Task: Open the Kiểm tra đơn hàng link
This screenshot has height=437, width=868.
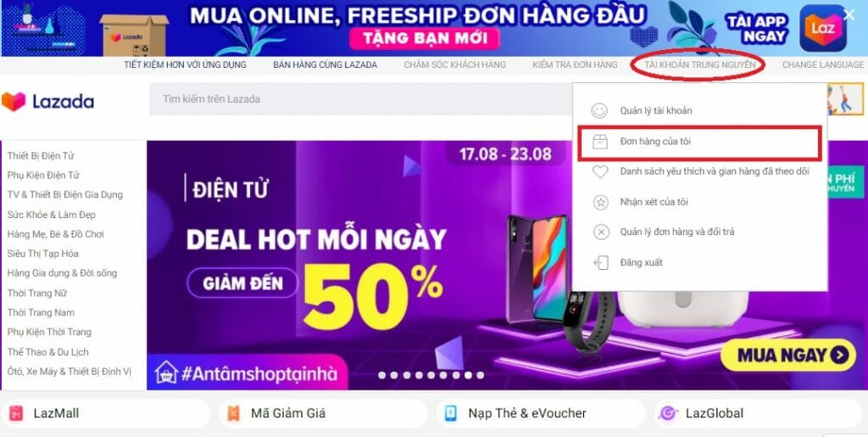Action: coord(575,64)
